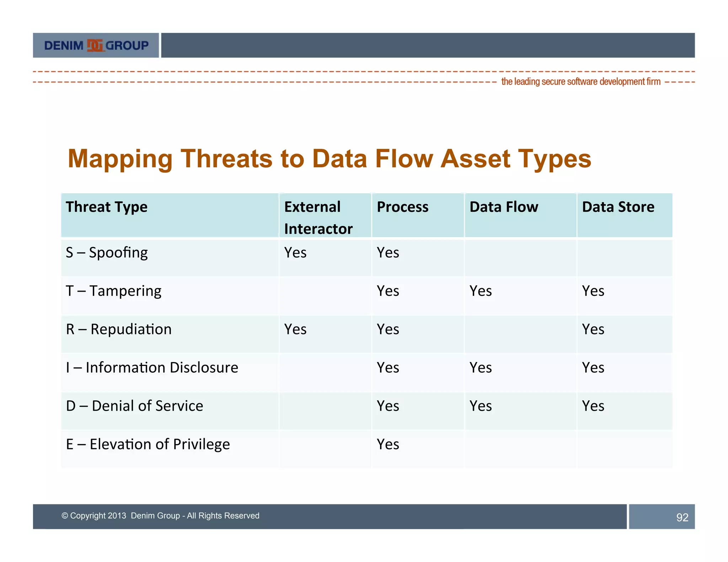Select the D – Denial of Service label
Image resolution: width=728 pixels, height=562 pixels.
tap(134, 406)
